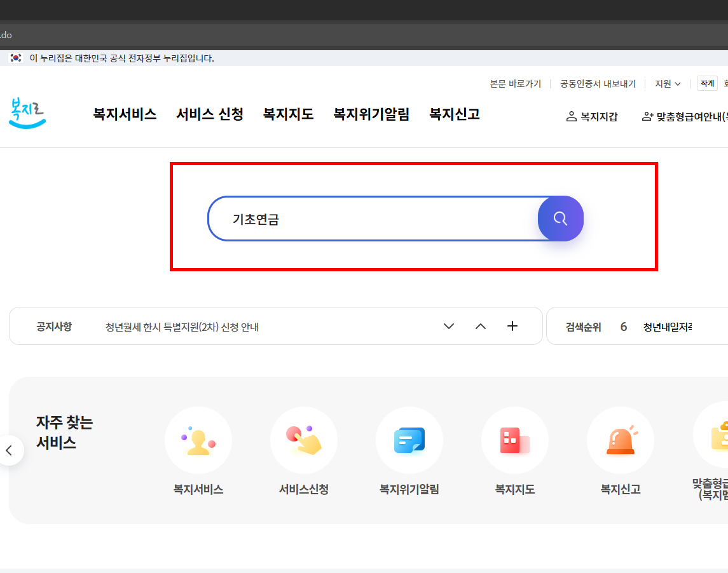Click the 맞춤형급여여안내 person-plus icon
This screenshot has width=728, height=573.
coord(647,117)
